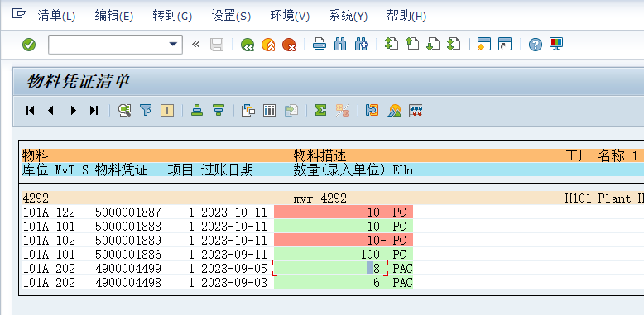Click the Set filter funnel icon
644x315 pixels.
146,110
